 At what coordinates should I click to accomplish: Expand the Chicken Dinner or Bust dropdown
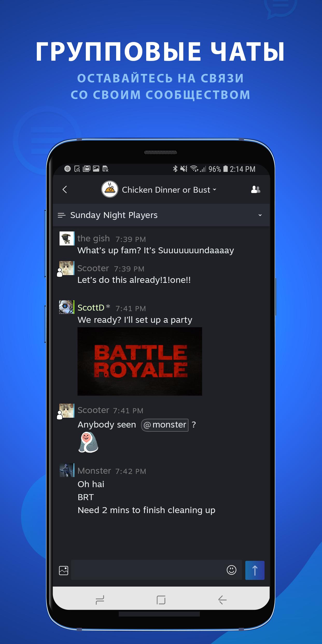coord(215,190)
